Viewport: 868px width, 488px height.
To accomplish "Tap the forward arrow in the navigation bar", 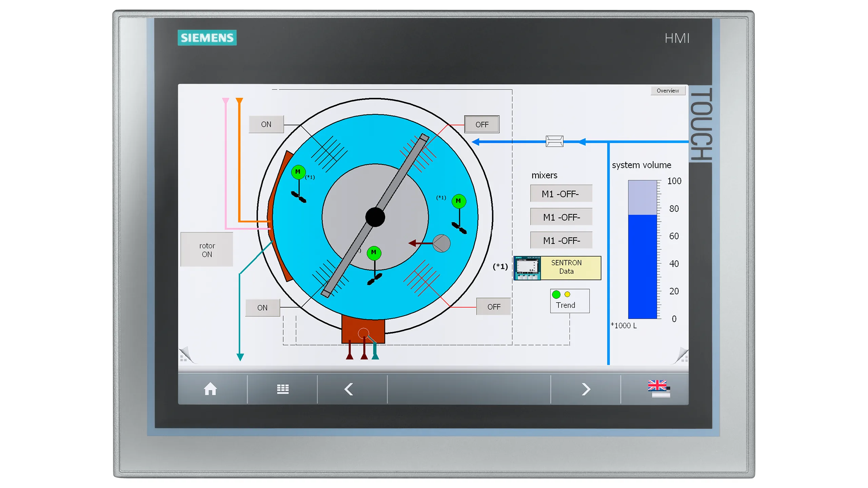I will click(586, 389).
